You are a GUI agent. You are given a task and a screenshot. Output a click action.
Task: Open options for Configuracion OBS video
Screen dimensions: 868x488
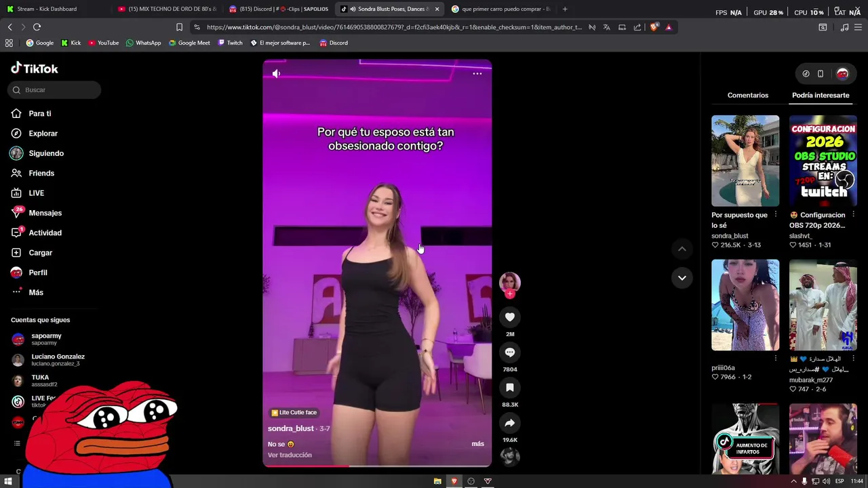853,215
